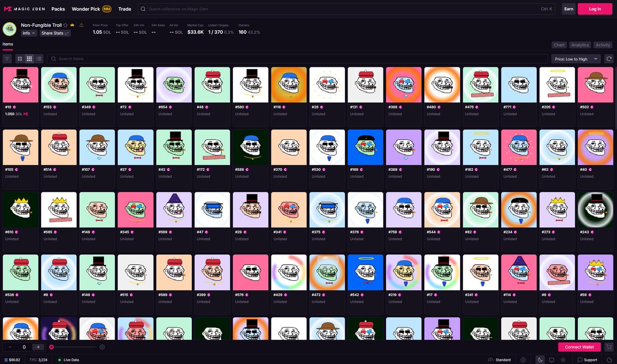The height and width of the screenshot is (364, 617).
Task: Enable light theme sun icon
Action: click(564, 360)
